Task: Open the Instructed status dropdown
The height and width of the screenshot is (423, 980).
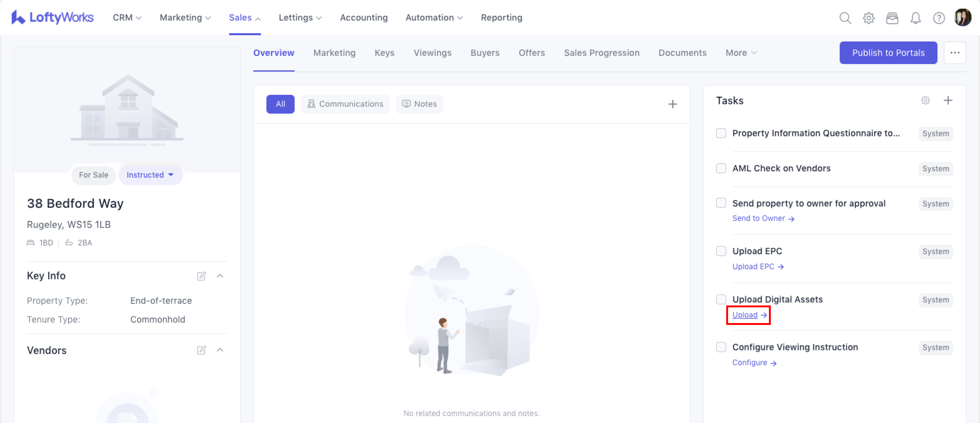Action: 151,175
